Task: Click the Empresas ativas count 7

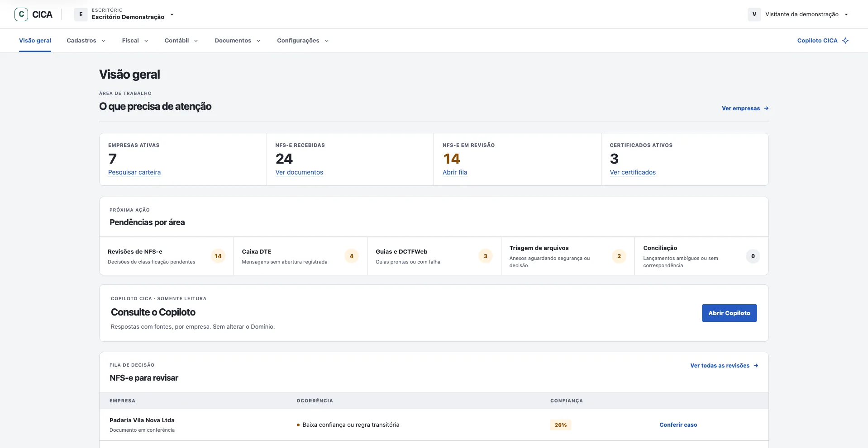Action: [x=113, y=159]
